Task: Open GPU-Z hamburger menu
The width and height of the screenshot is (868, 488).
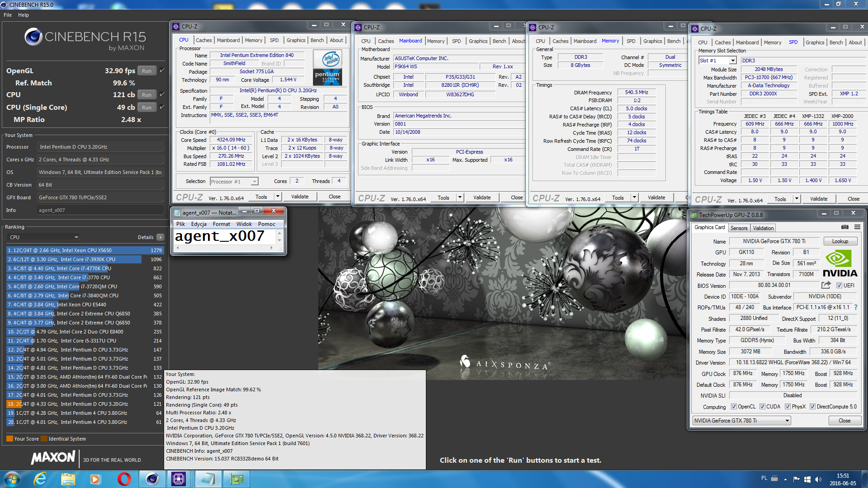Action: (x=857, y=227)
